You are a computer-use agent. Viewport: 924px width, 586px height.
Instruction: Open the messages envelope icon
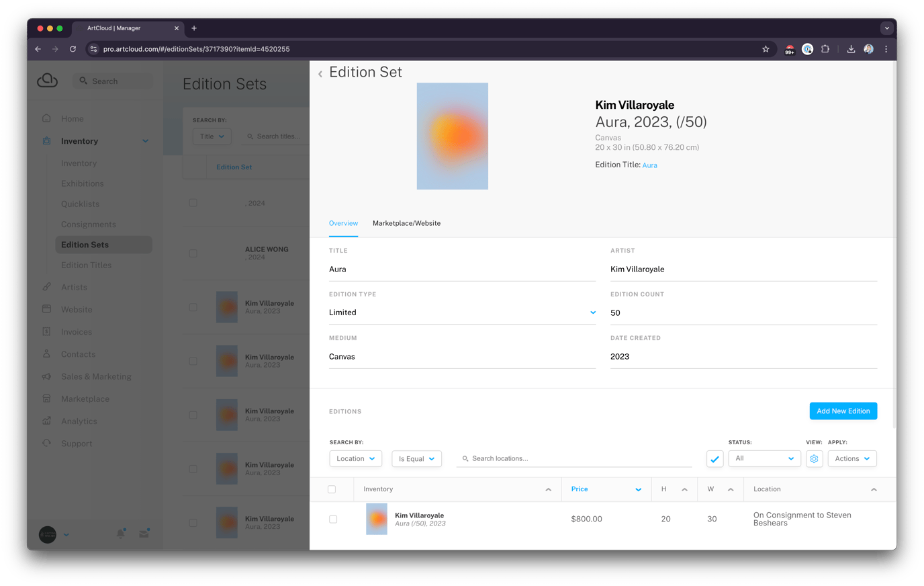pos(144,534)
